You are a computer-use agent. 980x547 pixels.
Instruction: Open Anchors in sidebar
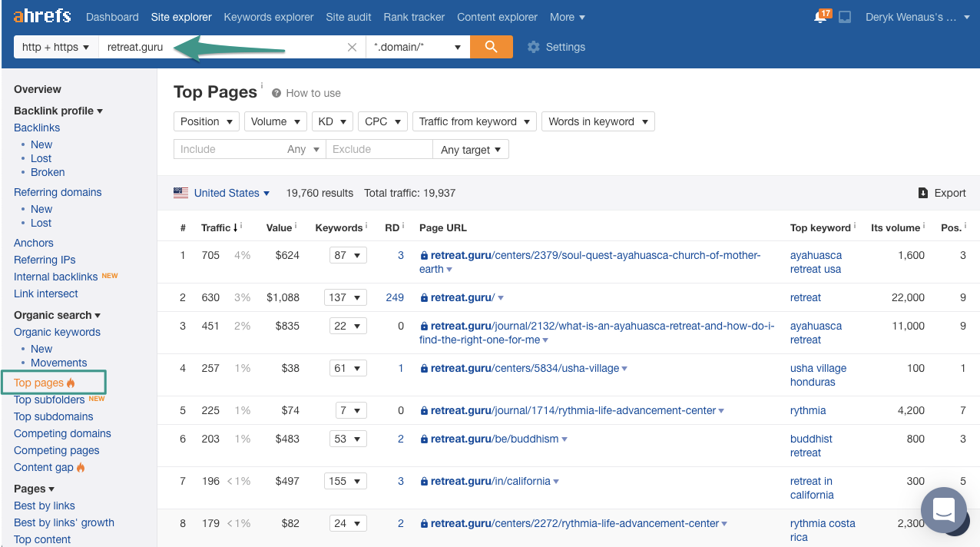pos(34,243)
